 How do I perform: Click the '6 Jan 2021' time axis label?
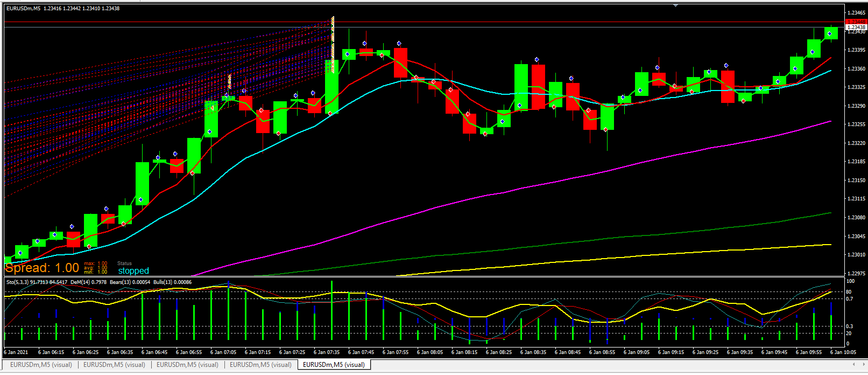(x=16, y=352)
